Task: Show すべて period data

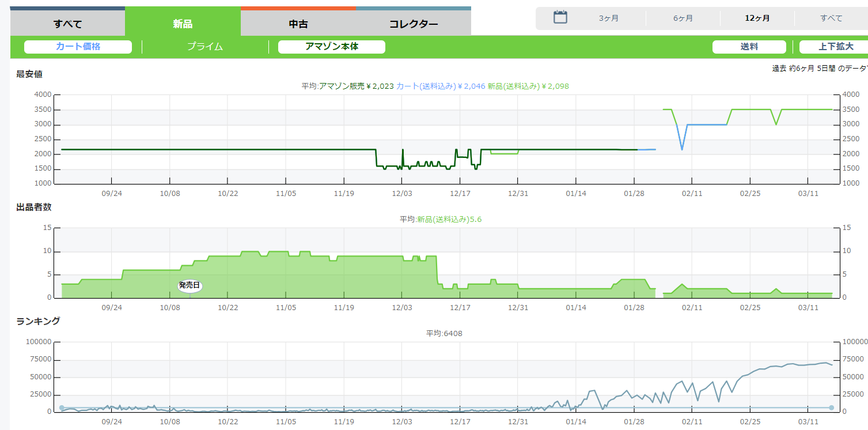Action: tap(831, 18)
